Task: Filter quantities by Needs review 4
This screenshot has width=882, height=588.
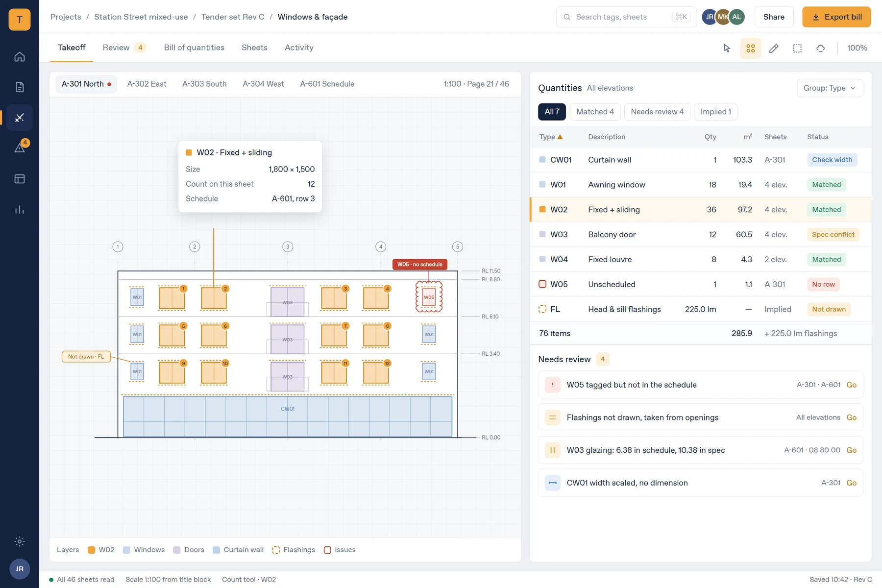Action: 657,112
